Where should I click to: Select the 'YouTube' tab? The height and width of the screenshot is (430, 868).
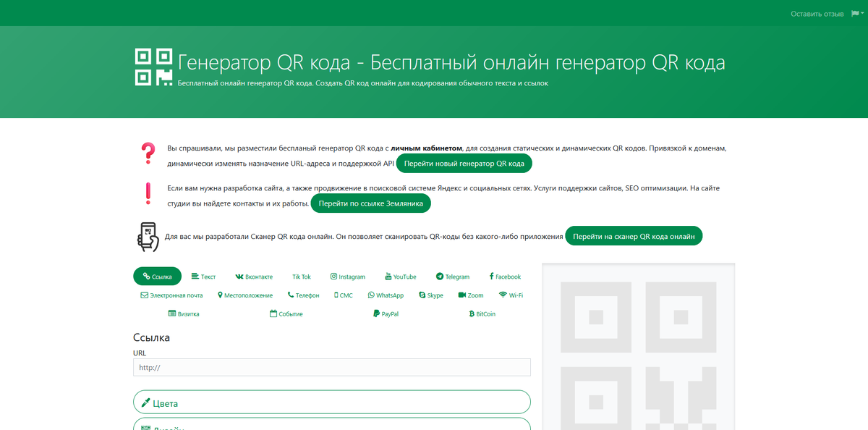point(400,277)
